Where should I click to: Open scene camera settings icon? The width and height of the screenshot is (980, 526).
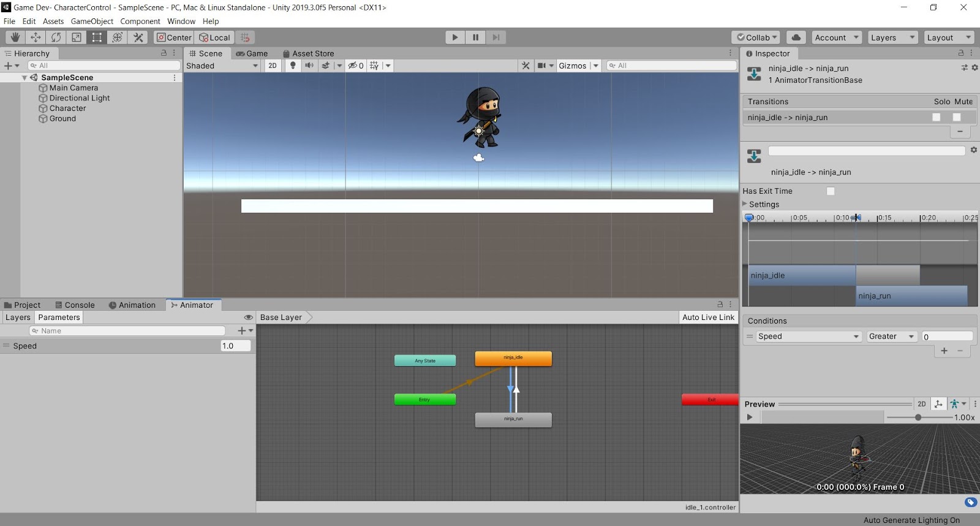click(x=542, y=66)
